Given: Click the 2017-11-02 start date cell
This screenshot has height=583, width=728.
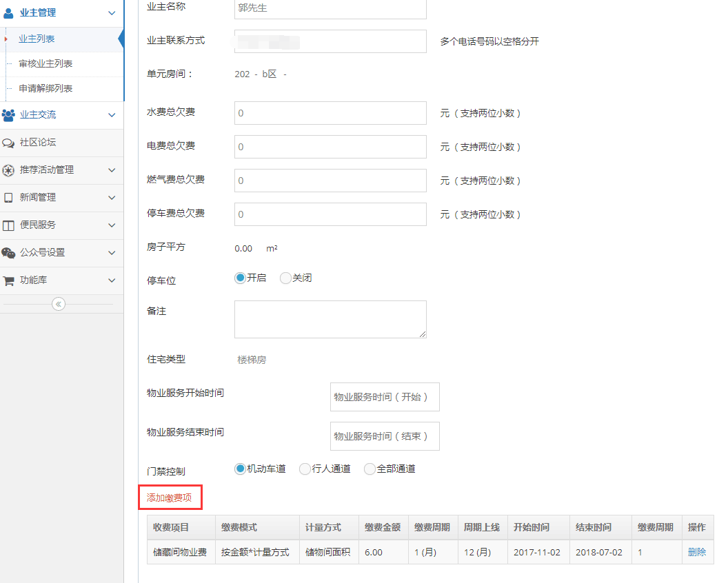Looking at the screenshot, I should (x=537, y=553).
